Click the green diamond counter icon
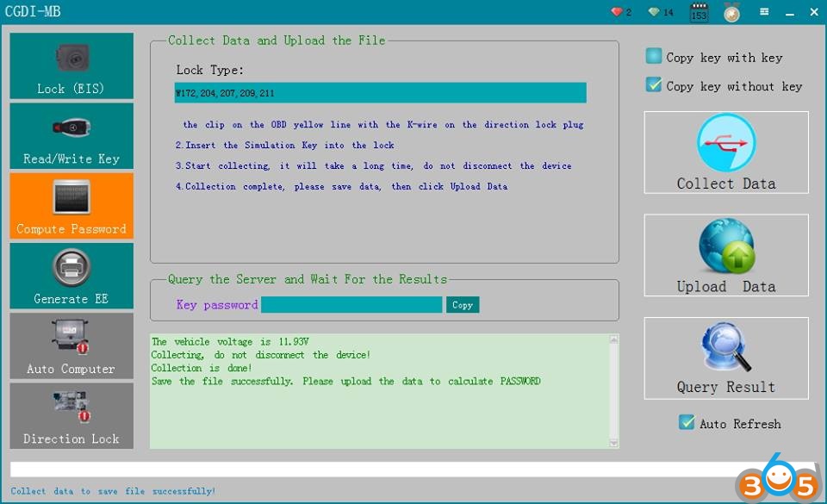This screenshot has width=827, height=504. (x=655, y=12)
